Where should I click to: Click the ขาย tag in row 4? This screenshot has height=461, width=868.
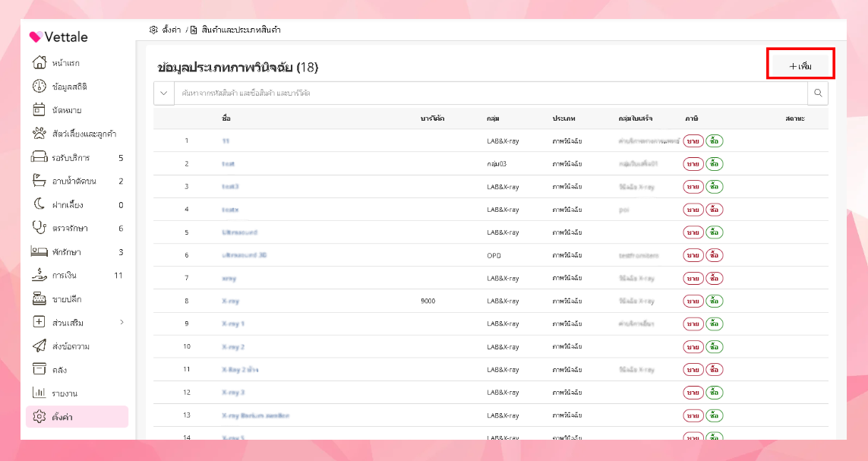pos(693,210)
